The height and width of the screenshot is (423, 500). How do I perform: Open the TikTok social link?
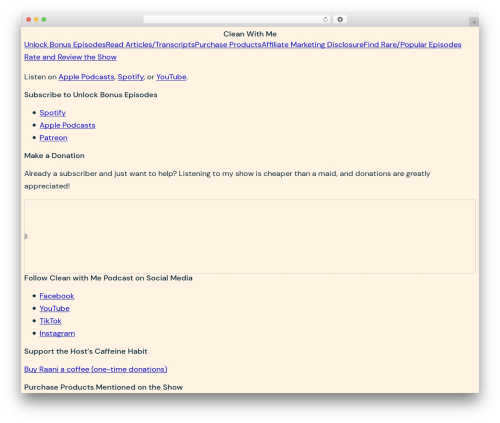pyautogui.click(x=50, y=321)
